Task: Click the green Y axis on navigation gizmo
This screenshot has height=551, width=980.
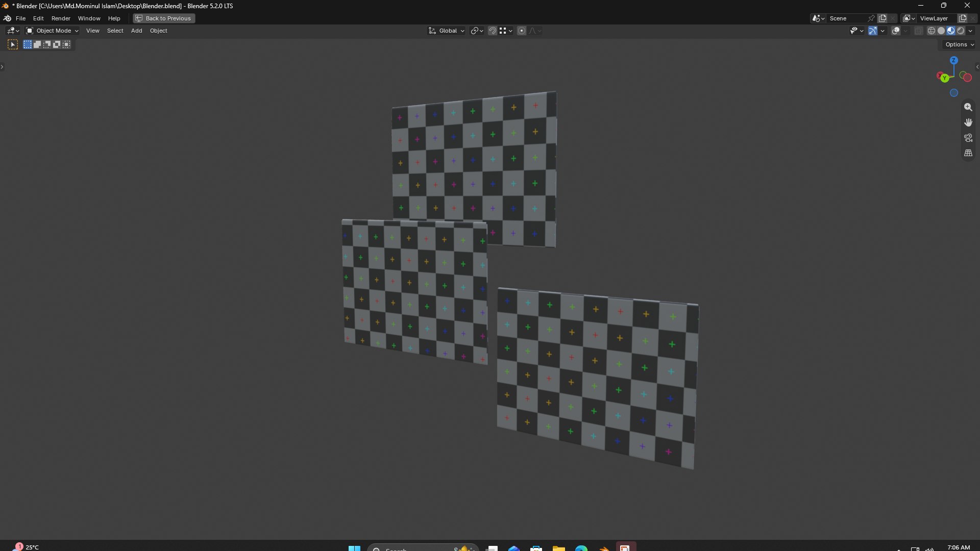Action: tap(945, 78)
